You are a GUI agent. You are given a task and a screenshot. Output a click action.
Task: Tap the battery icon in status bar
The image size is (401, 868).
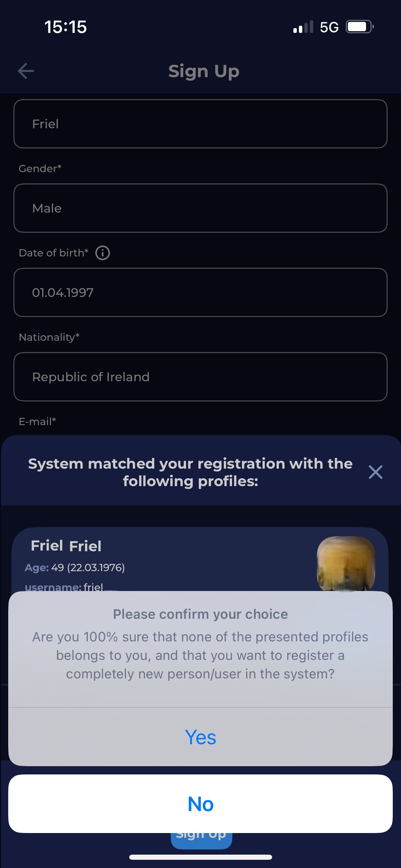[360, 27]
